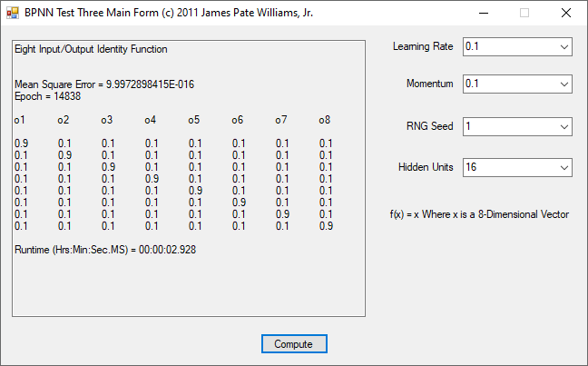Open the Momentum dropdown arrow
The width and height of the screenshot is (588, 366).
(x=563, y=84)
